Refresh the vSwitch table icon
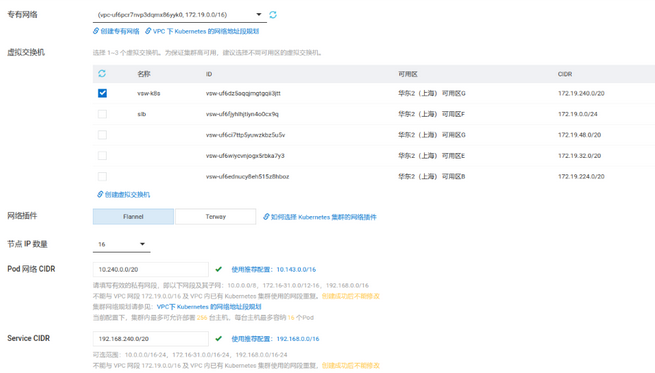Screen dimensions: 655x373 click(x=102, y=74)
